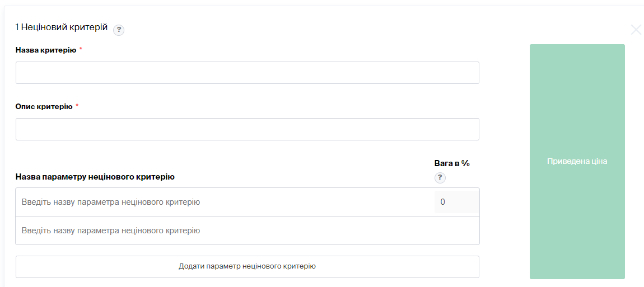Click the weight percentage field showing 0

click(x=456, y=202)
